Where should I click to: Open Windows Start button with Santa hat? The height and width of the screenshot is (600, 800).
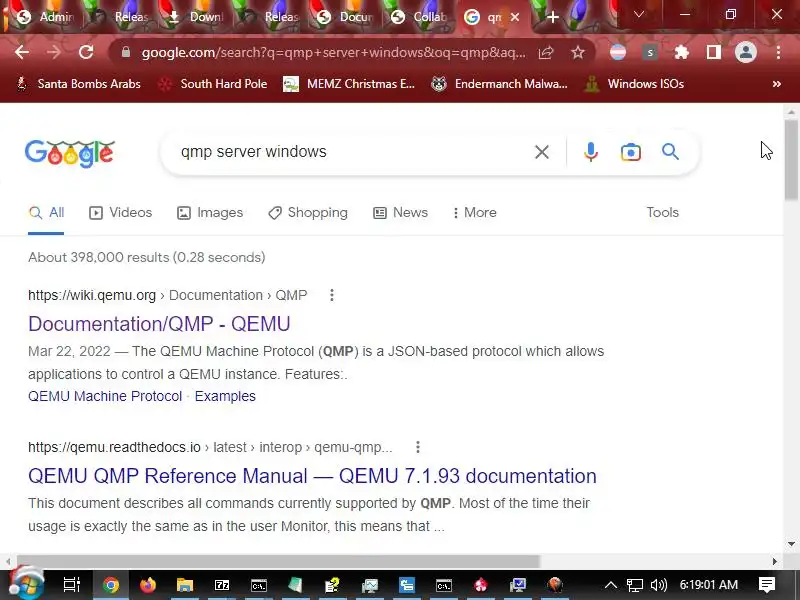point(26,584)
